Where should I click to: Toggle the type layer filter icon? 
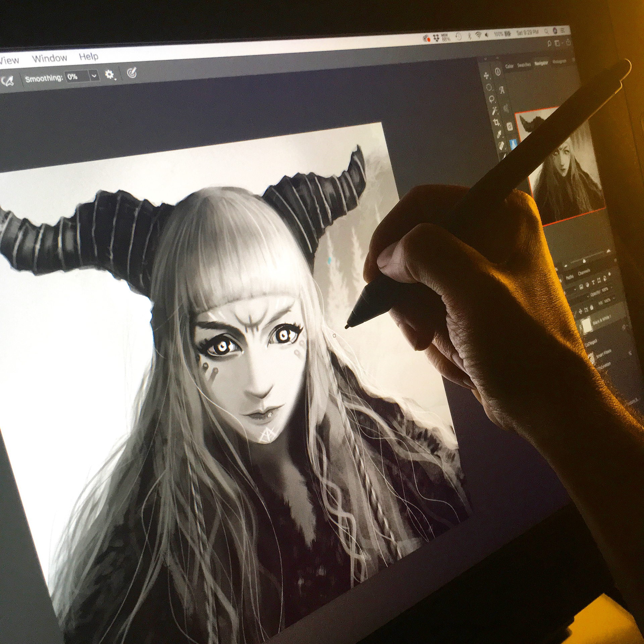tap(593, 283)
